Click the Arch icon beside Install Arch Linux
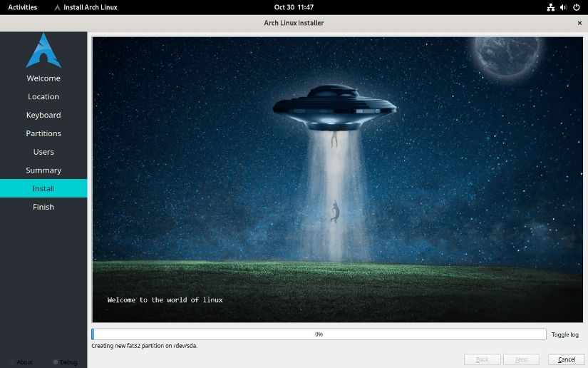 click(x=58, y=8)
